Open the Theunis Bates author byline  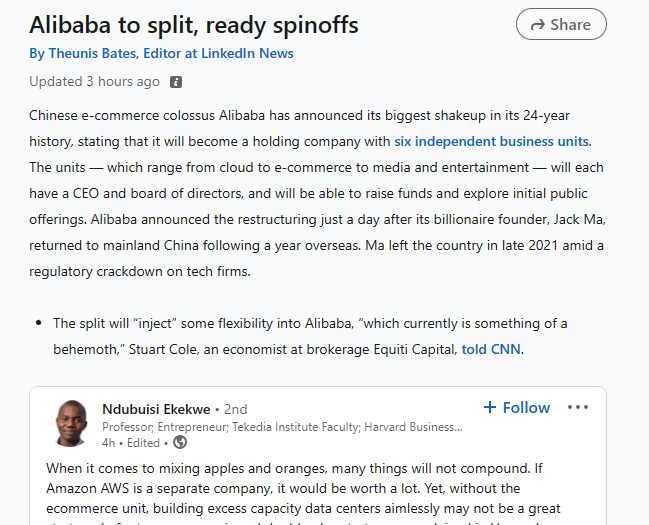[161, 53]
